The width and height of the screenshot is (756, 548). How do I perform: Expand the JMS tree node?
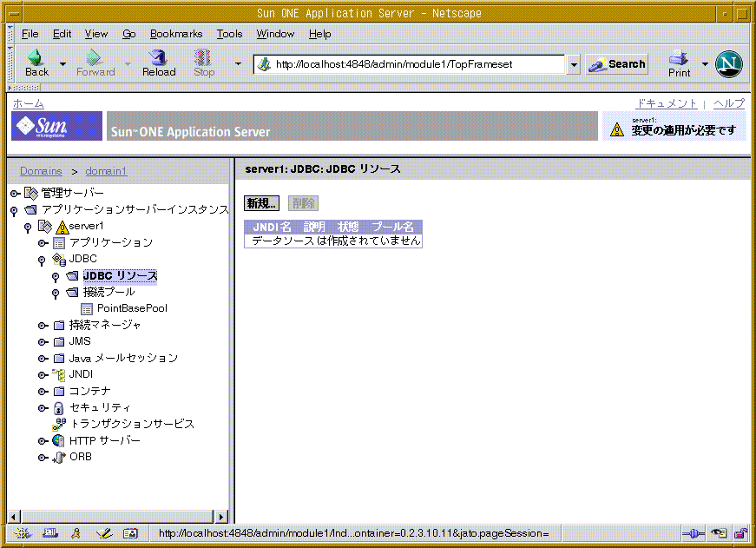43,342
